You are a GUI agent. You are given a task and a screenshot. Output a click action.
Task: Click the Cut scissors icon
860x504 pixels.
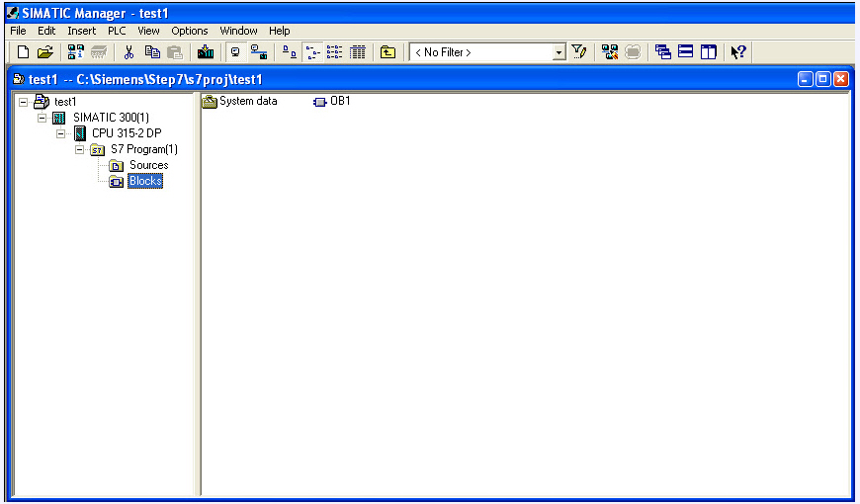point(129,52)
